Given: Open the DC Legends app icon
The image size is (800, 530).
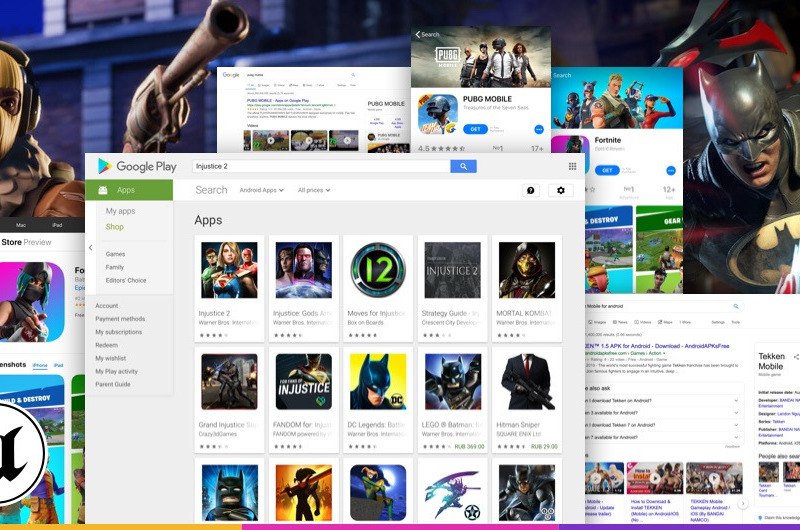Looking at the screenshot, I should coord(378,382).
